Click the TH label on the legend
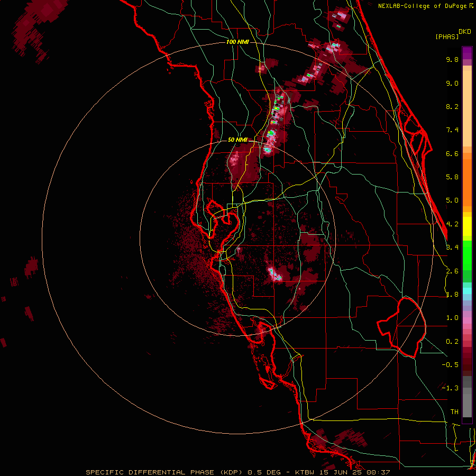476x476 pixels. pos(454,412)
